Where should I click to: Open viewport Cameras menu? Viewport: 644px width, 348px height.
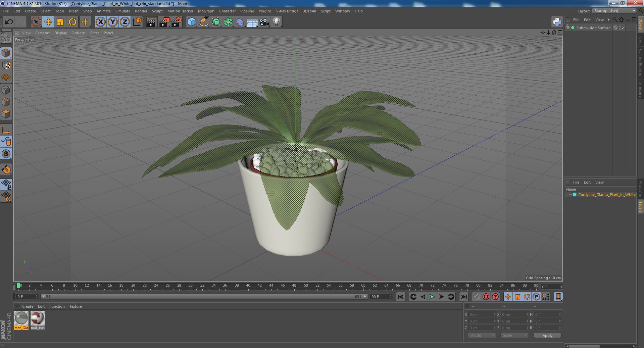coord(42,33)
